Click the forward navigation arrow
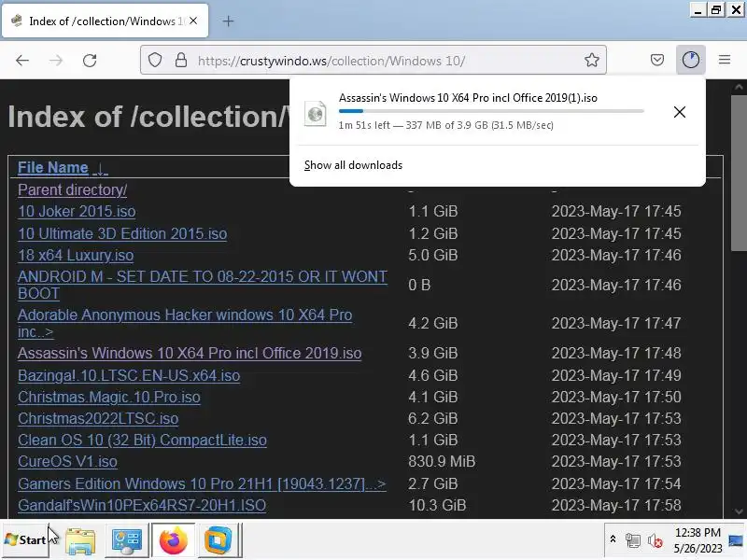 tap(56, 61)
